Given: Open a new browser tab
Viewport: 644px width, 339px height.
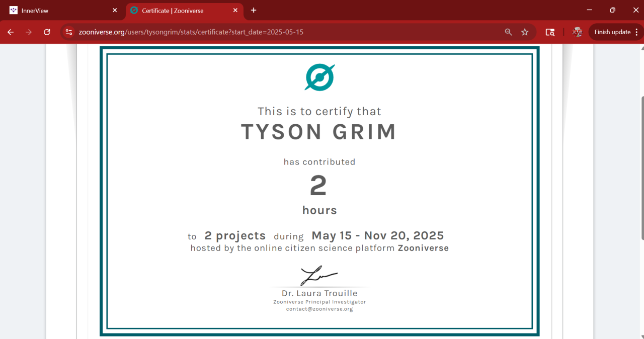Looking at the screenshot, I should [254, 10].
